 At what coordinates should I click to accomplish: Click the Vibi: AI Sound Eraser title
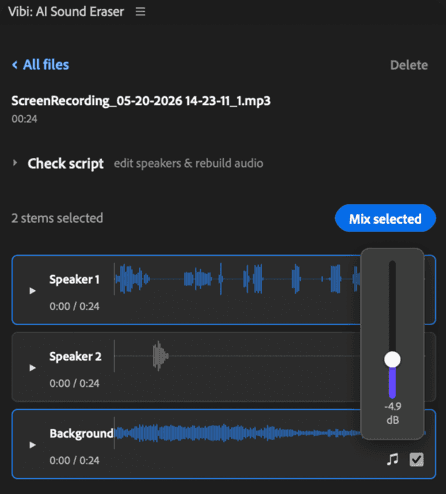(66, 12)
